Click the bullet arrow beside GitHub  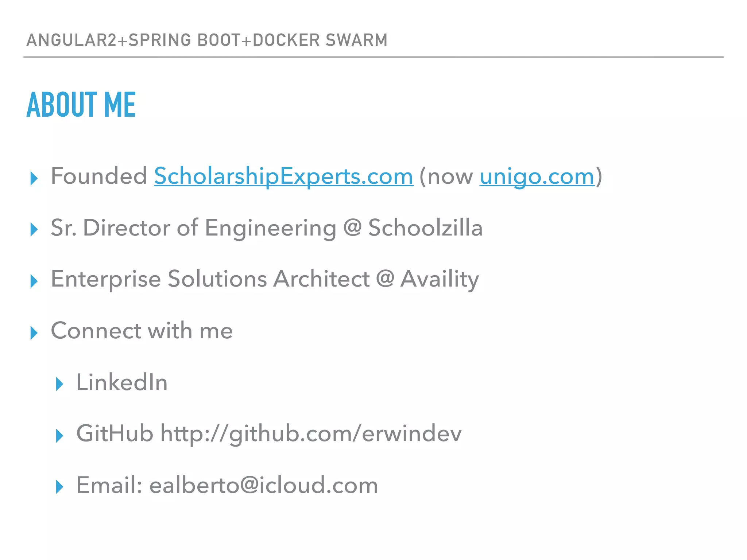click(59, 436)
